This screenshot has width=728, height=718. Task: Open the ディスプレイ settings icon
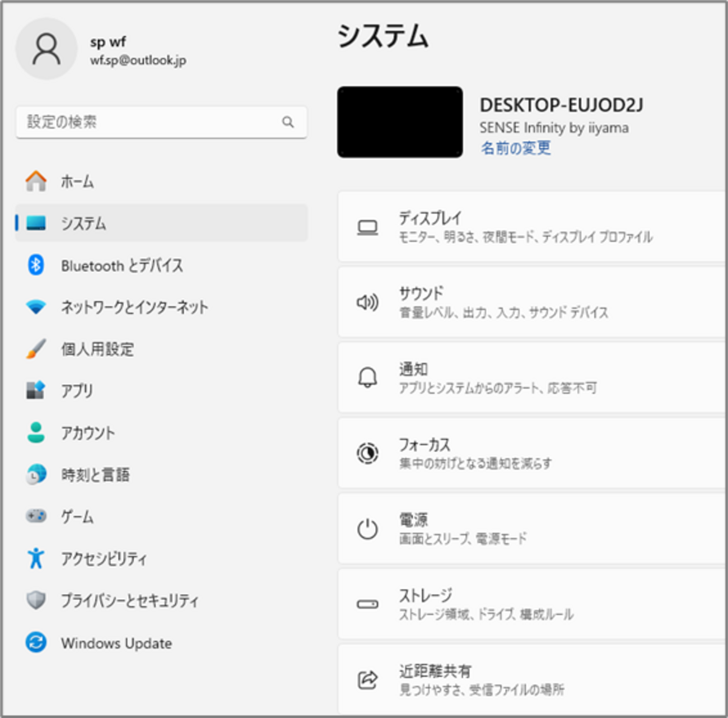pyautogui.click(x=367, y=226)
